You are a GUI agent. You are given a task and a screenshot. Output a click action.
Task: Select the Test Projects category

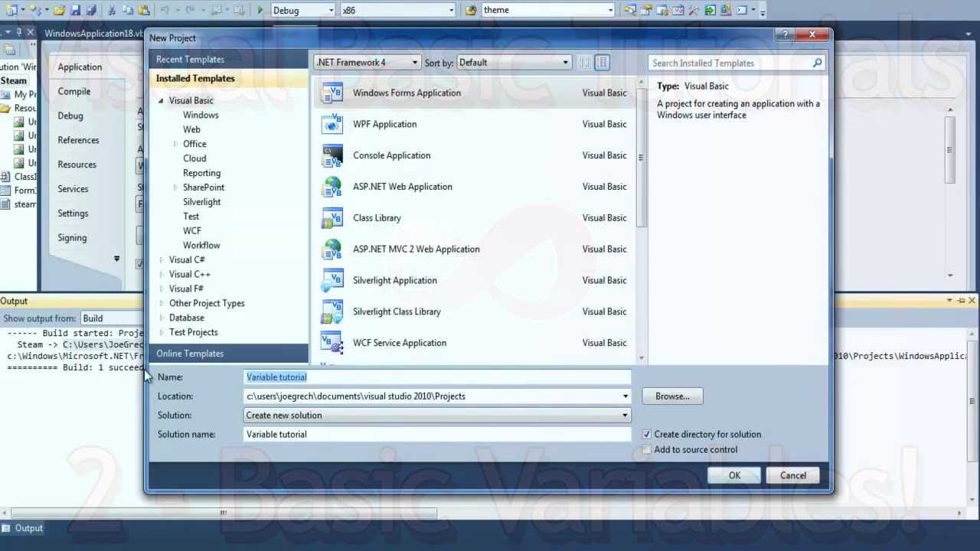tap(193, 332)
